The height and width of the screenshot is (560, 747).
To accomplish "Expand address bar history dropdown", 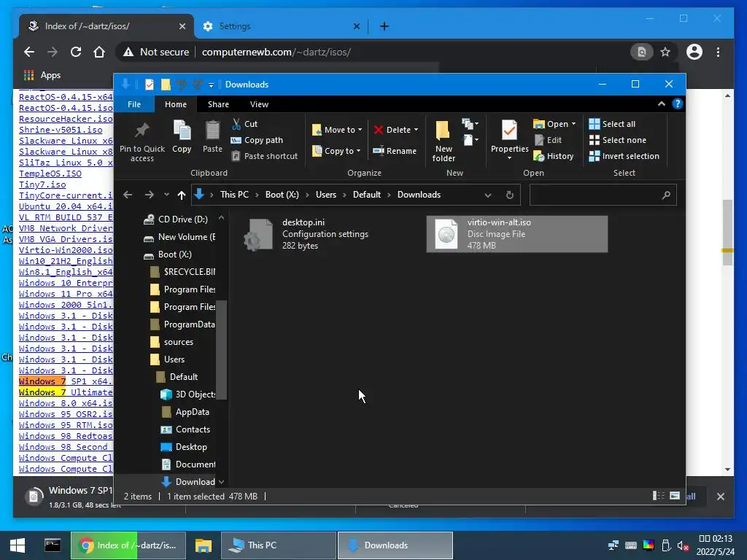I will click(x=488, y=195).
